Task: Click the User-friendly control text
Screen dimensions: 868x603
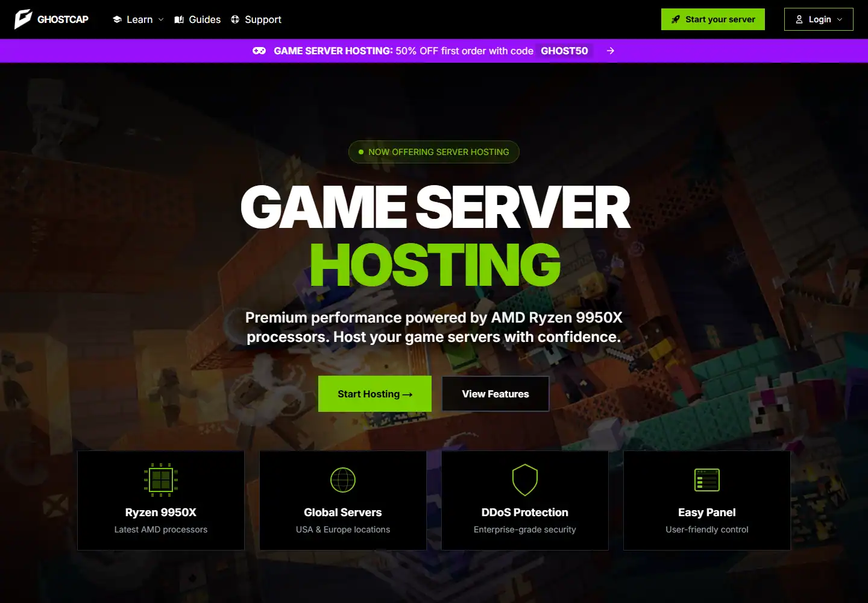Action: tap(707, 529)
